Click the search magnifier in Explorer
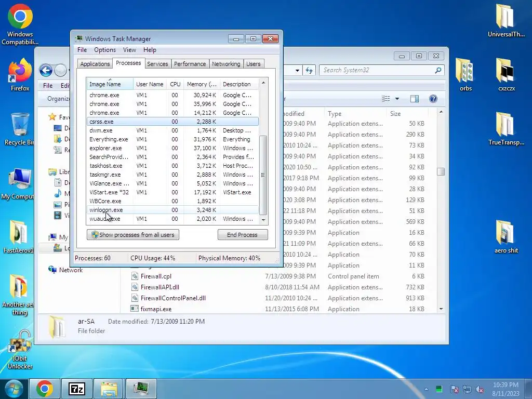532x399 pixels. point(438,70)
